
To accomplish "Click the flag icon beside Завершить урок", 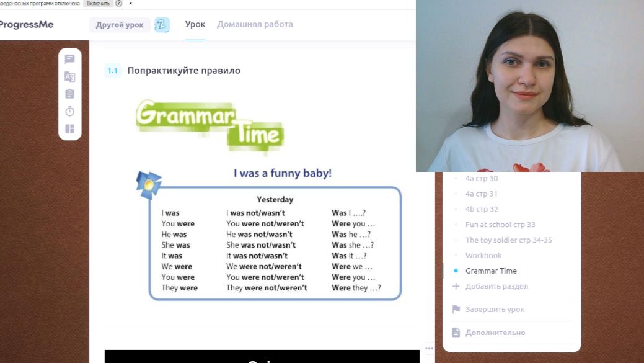I will coord(456,309).
